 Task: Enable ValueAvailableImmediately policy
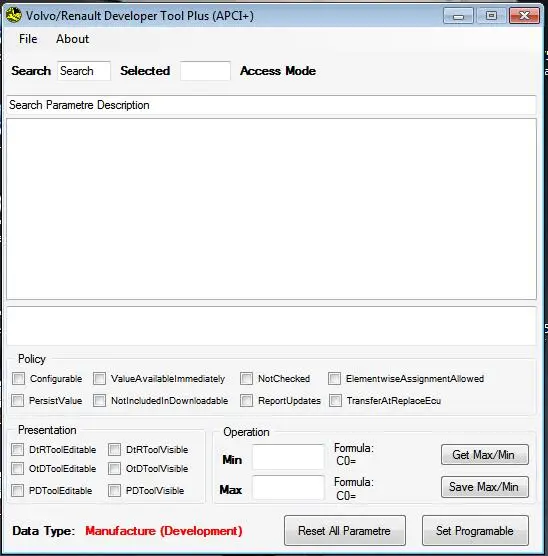99,378
